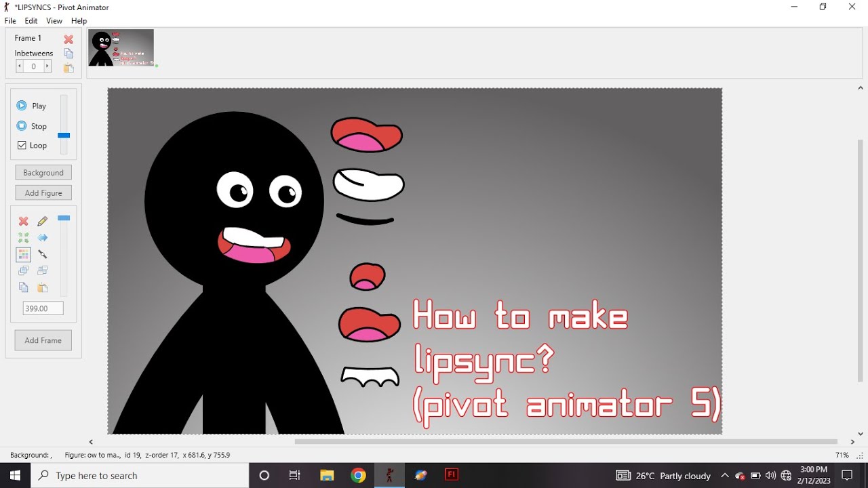This screenshot has height=488, width=868.
Task: Select the white teeth mouth sprite at bottom
Action: coord(370,376)
